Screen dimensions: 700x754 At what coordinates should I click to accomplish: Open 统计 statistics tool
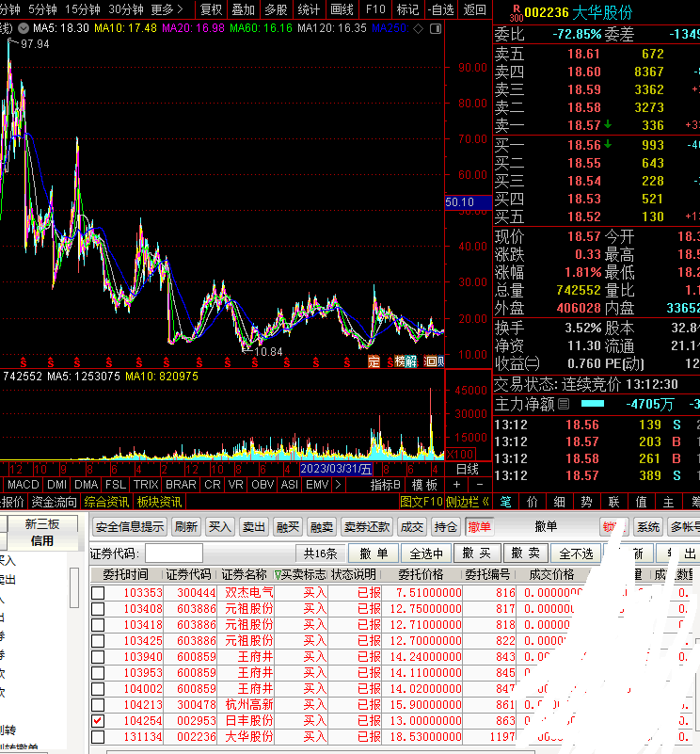click(309, 9)
